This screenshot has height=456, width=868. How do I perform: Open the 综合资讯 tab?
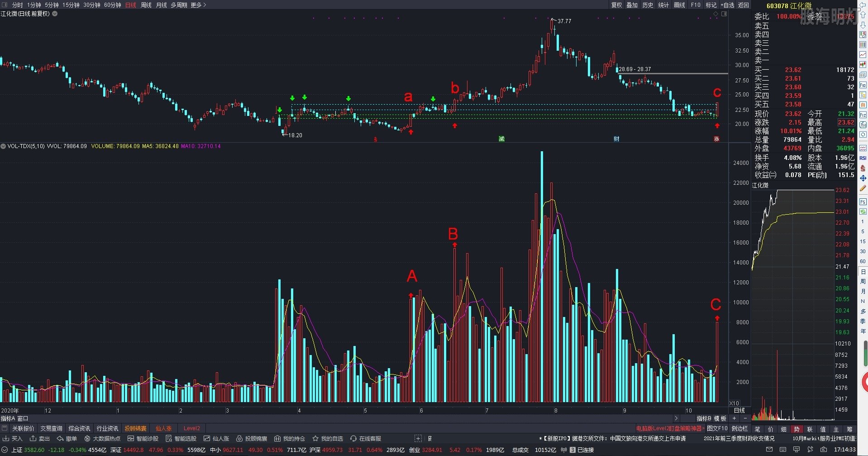79,428
